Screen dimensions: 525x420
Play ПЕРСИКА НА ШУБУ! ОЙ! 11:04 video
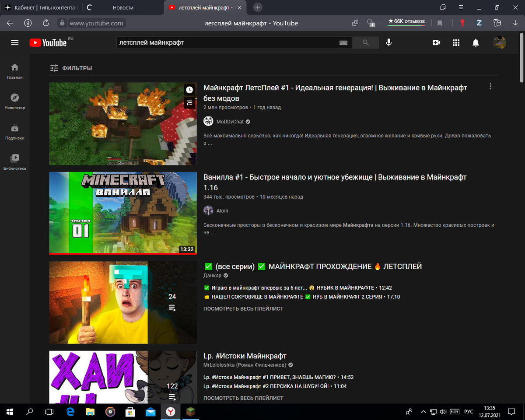[x=275, y=386]
